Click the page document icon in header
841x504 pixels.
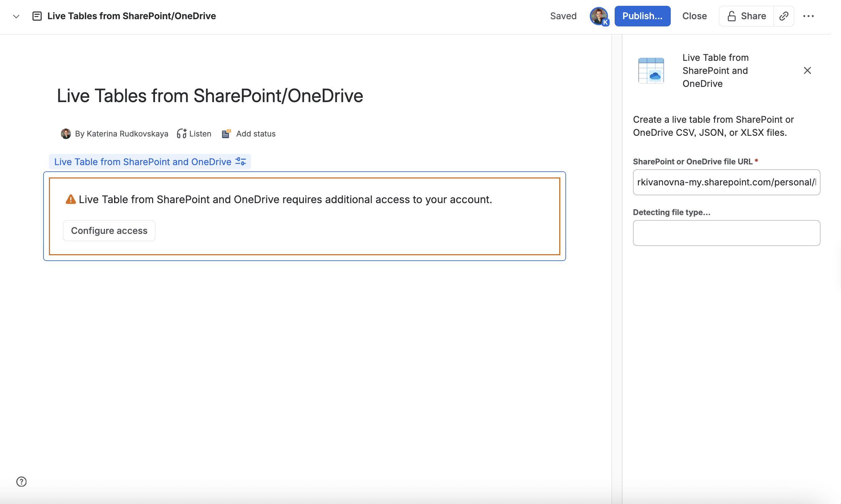(37, 16)
